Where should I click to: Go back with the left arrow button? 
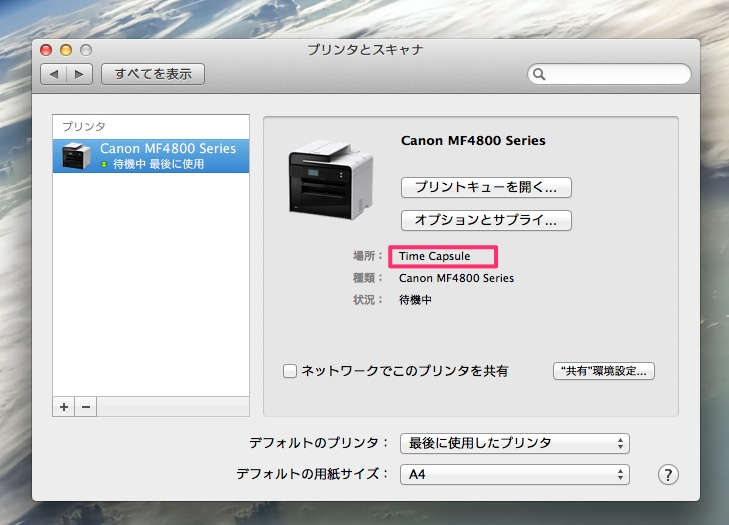(54, 74)
